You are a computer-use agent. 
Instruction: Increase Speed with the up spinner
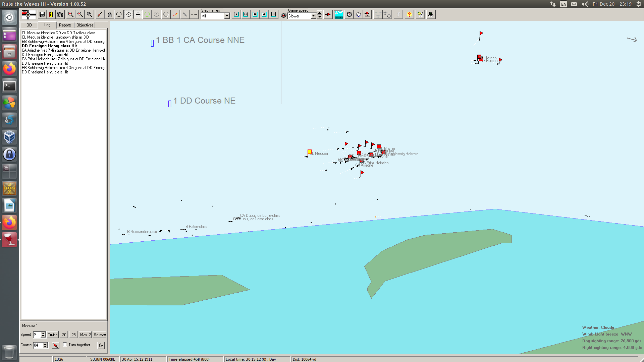(x=43, y=333)
